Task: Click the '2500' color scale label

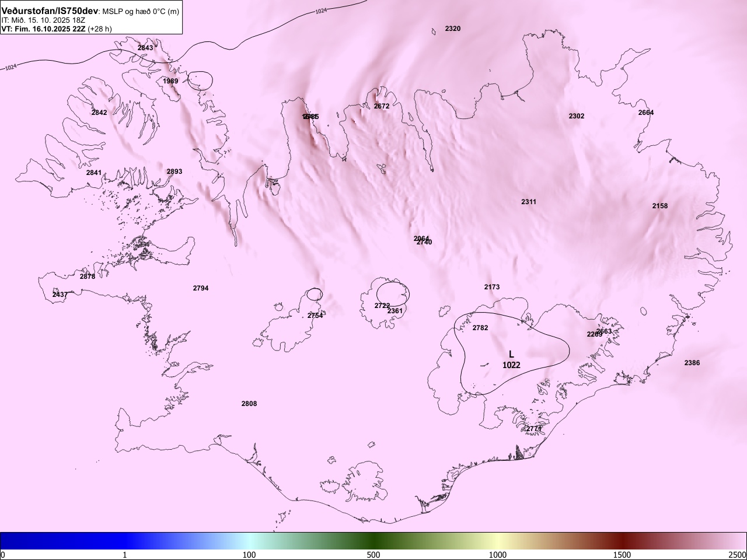Action: pos(738,554)
